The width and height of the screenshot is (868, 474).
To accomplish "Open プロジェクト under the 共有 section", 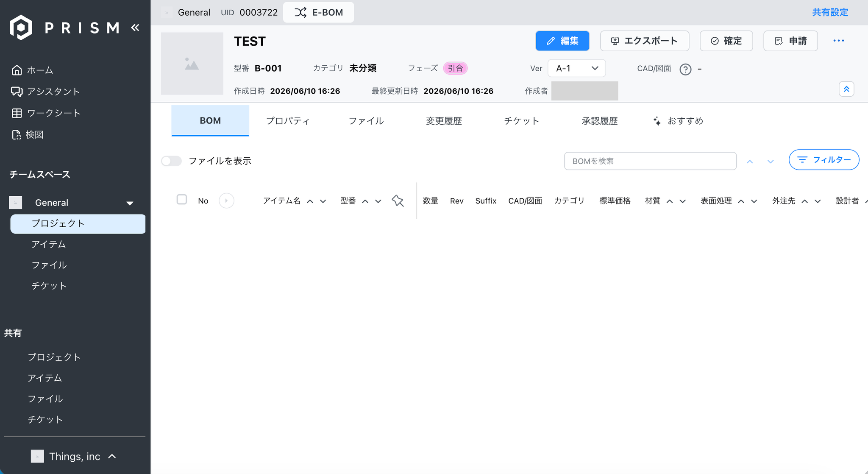I will (x=54, y=357).
